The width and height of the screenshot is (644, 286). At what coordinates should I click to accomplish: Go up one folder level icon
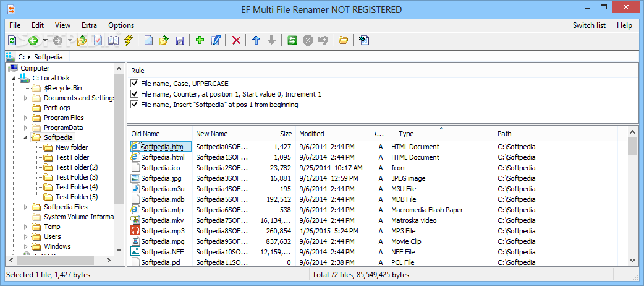(x=83, y=40)
